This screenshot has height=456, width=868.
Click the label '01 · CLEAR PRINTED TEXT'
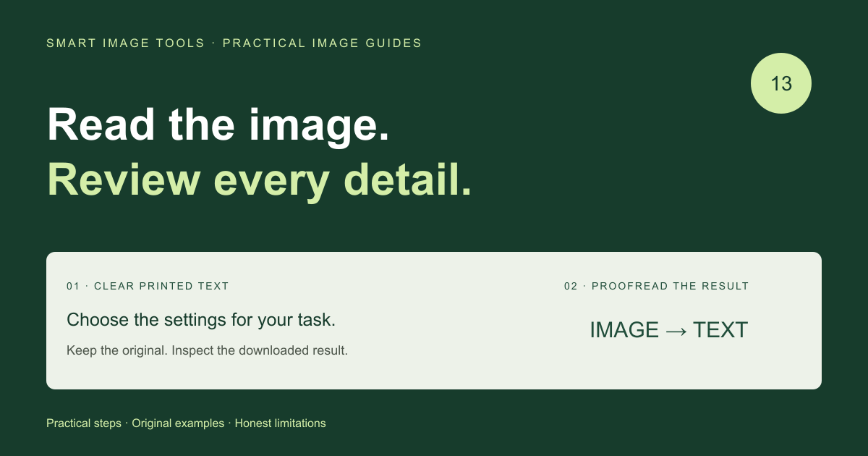148,286
